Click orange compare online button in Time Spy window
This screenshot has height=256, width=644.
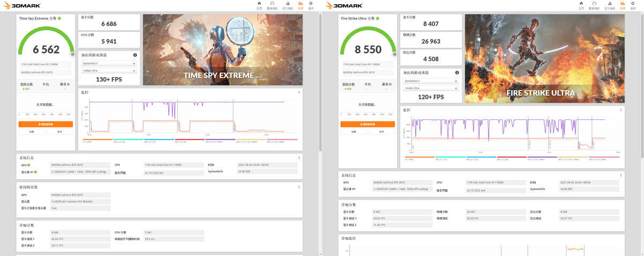(x=46, y=124)
